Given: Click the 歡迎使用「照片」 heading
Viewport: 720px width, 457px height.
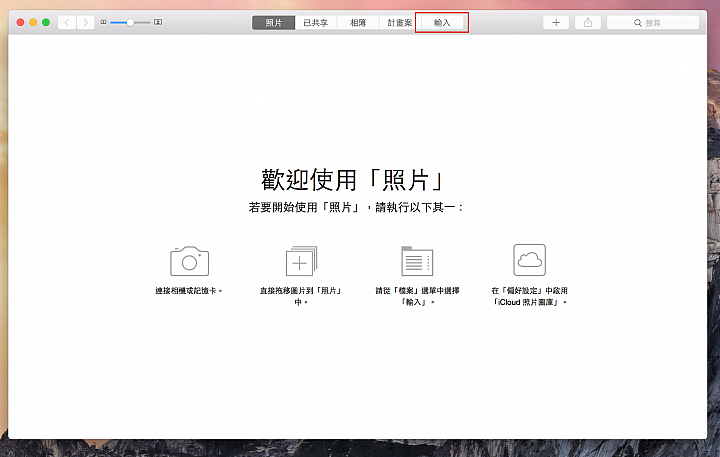Looking at the screenshot, I should [x=353, y=180].
